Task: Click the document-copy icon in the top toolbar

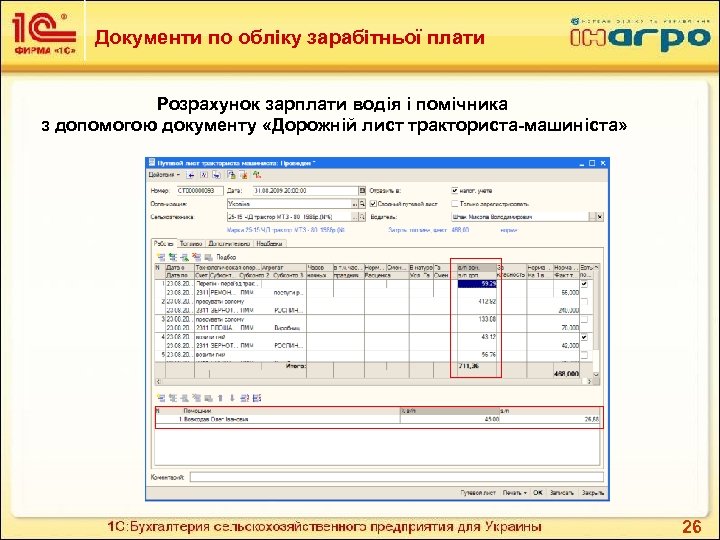Action: point(231,175)
